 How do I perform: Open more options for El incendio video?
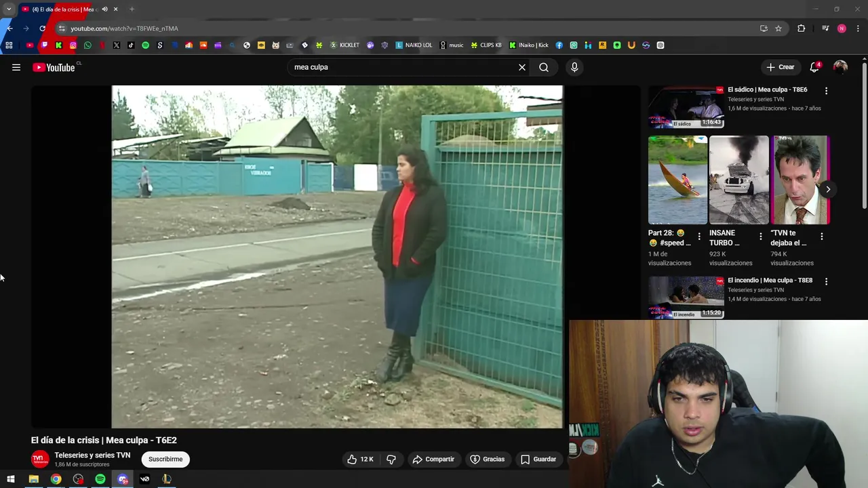[826, 281]
